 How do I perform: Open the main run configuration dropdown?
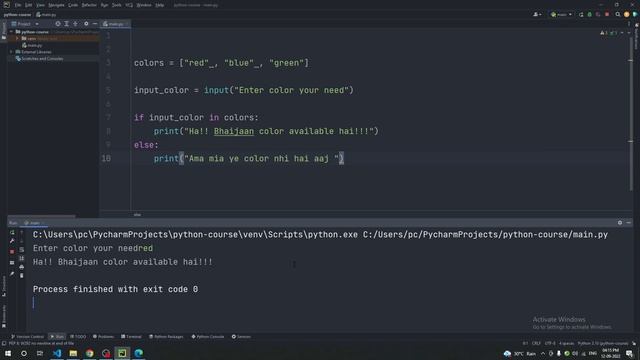561,14
